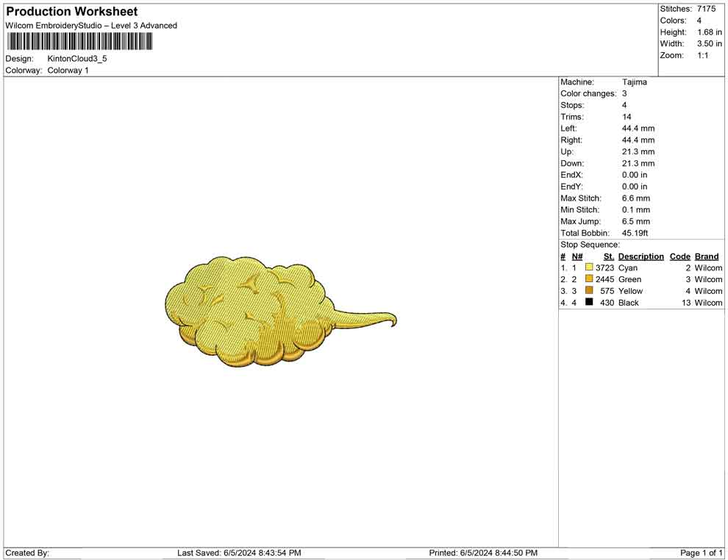This screenshot has height=560, width=728.
Task: Click the swatch next to 575 Yellow
Action: point(589,290)
